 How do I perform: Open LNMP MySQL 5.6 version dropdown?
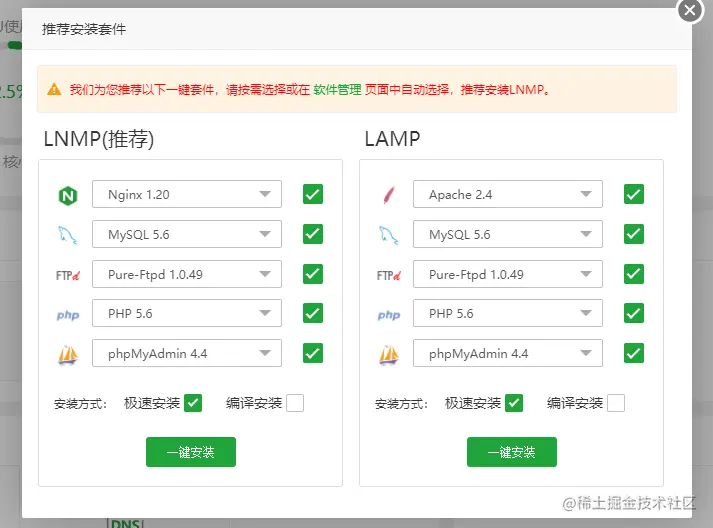(187, 234)
